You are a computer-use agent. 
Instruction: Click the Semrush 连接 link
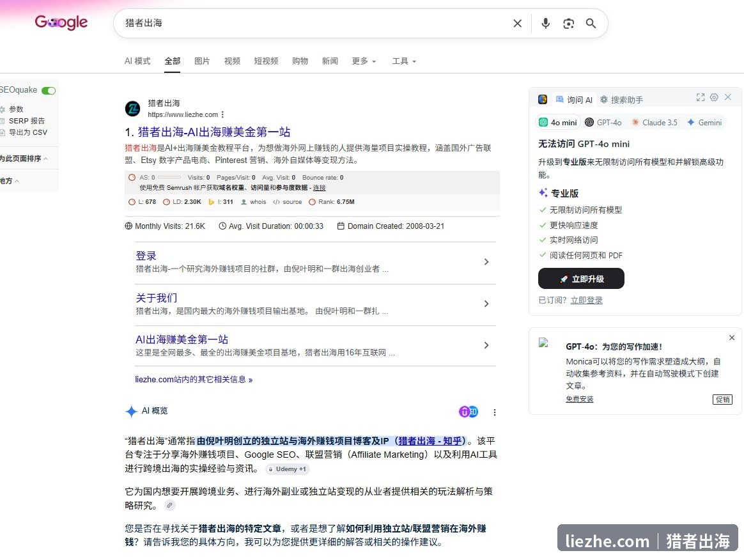coord(320,188)
